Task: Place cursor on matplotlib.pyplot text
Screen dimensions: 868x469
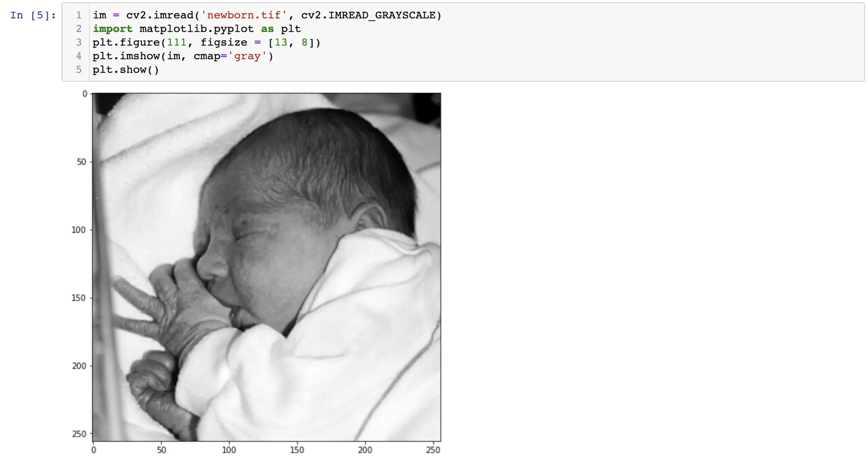Action: pyautogui.click(x=197, y=29)
